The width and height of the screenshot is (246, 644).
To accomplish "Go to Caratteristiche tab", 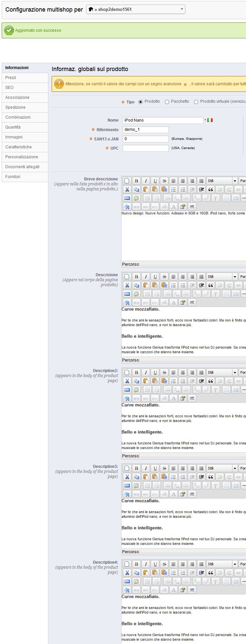I will 25,147.
